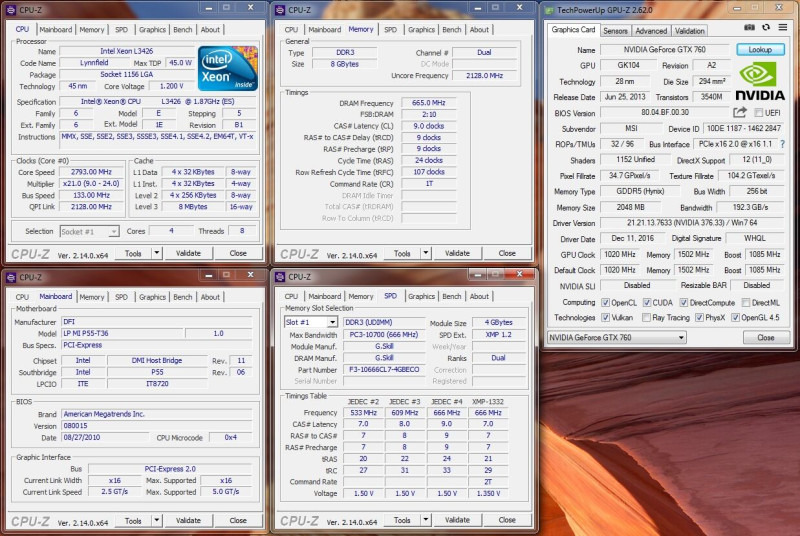
Task: Switch to Advanced tab in GPU-Z
Action: click(x=651, y=31)
